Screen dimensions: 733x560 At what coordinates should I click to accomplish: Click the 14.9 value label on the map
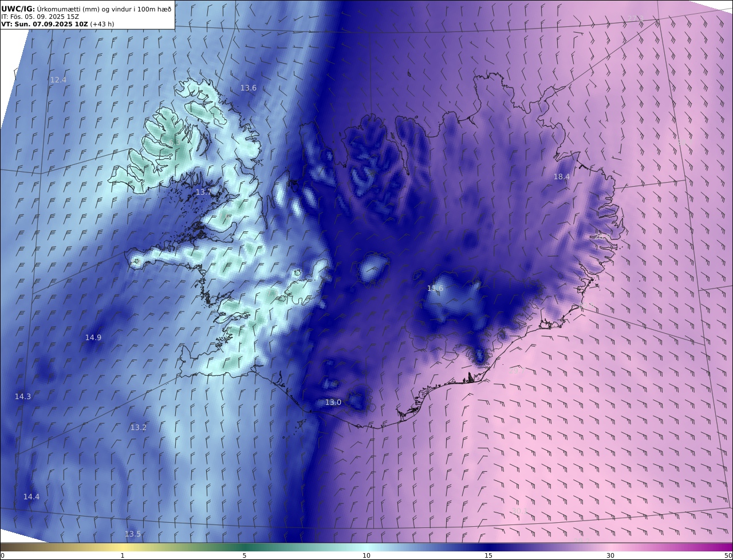pyautogui.click(x=93, y=338)
